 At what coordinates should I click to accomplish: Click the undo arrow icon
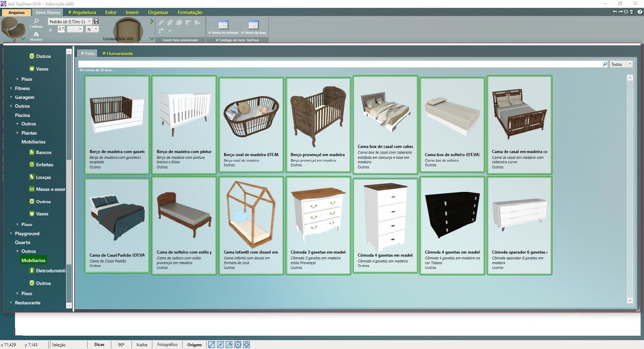(615, 12)
